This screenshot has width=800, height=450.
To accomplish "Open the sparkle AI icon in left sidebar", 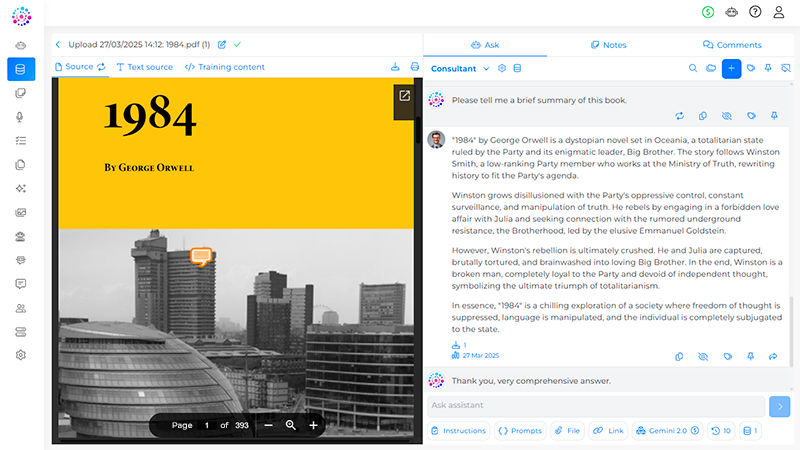I will click(20, 188).
